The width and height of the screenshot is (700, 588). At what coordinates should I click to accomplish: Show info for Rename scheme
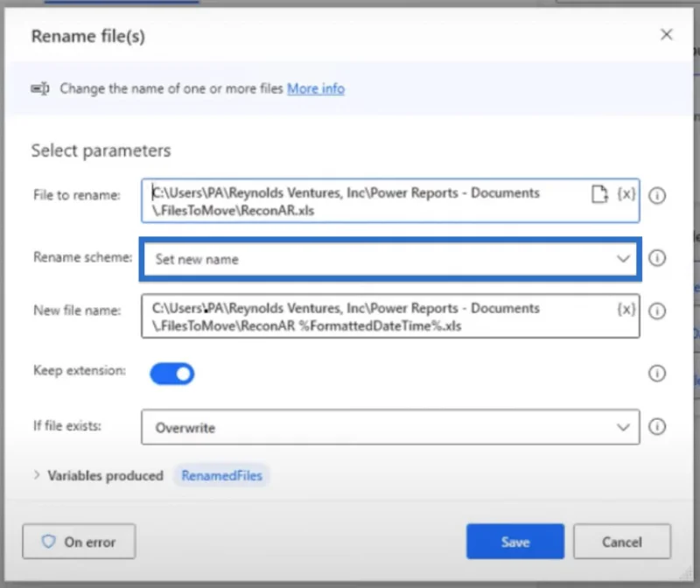[x=657, y=258]
